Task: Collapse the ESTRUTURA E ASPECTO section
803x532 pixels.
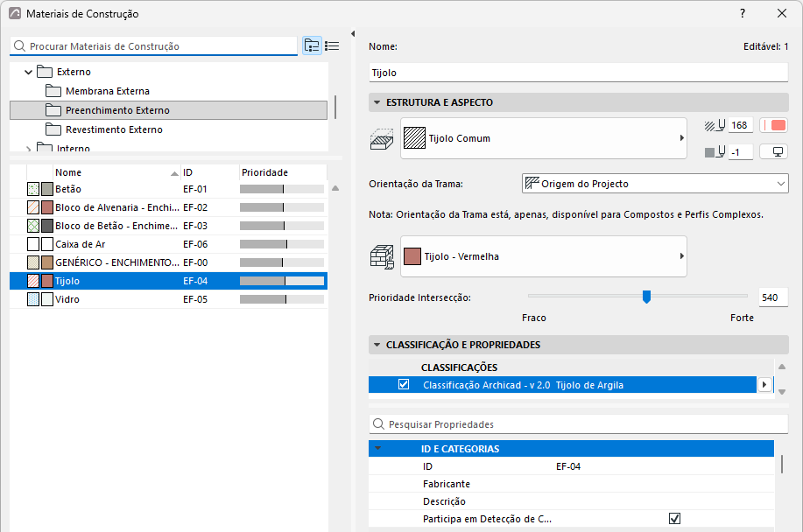Action: tap(377, 102)
